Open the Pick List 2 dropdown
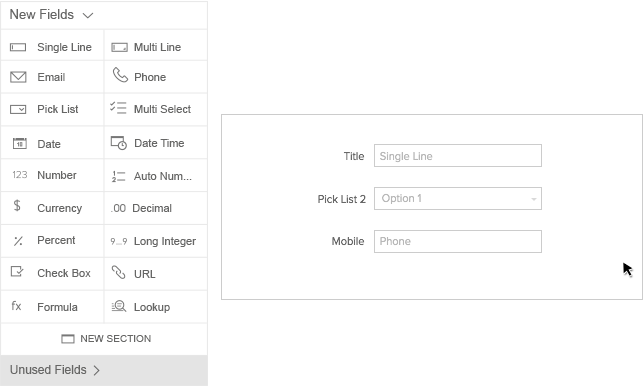This screenshot has height=386, width=643. coord(458,199)
